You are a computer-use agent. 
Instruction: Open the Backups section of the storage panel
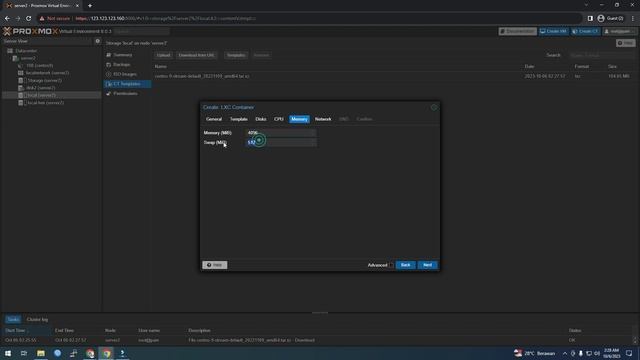122,64
